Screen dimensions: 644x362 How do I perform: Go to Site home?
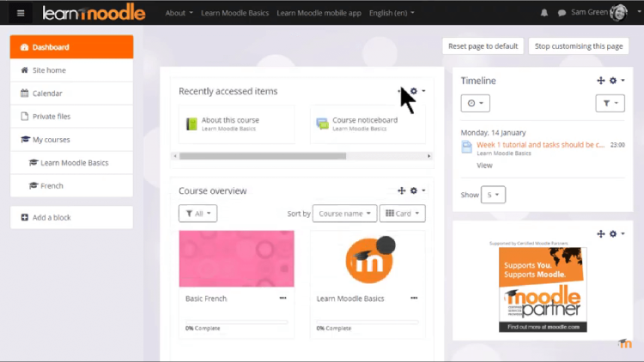(x=71, y=70)
